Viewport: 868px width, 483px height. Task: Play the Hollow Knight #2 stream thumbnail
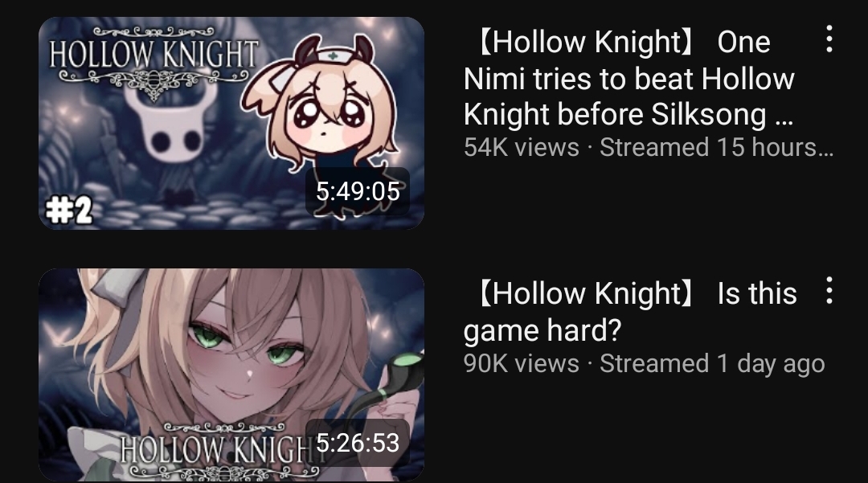click(x=231, y=123)
